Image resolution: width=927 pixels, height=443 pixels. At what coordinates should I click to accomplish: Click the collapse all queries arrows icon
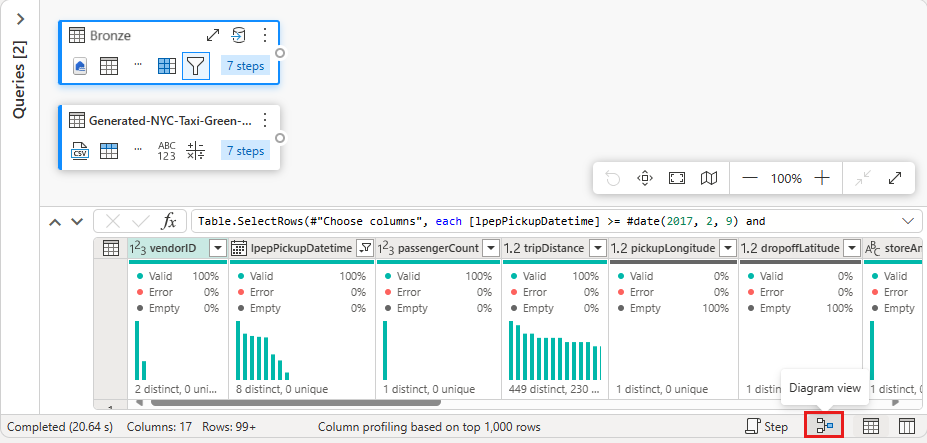pyautogui.click(x=863, y=178)
